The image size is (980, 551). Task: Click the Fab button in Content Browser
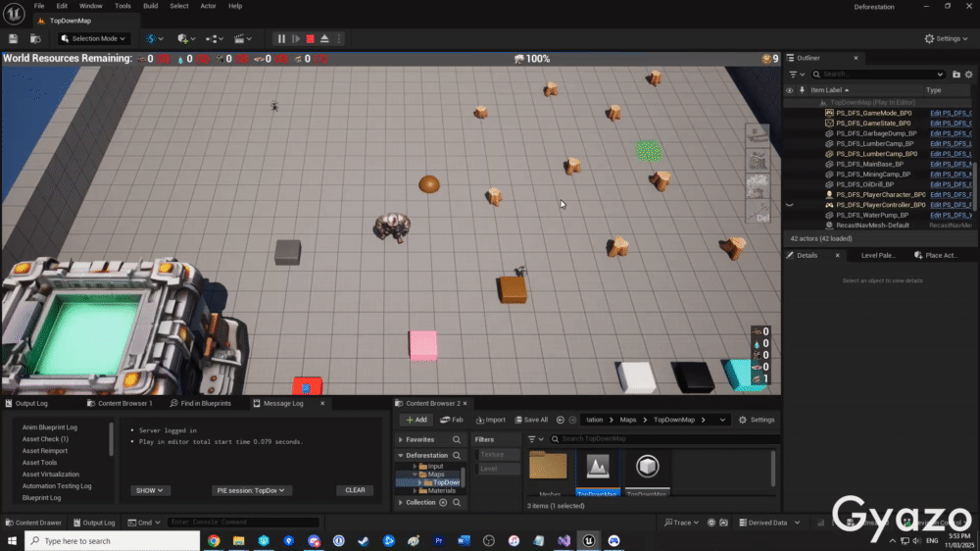pos(452,420)
